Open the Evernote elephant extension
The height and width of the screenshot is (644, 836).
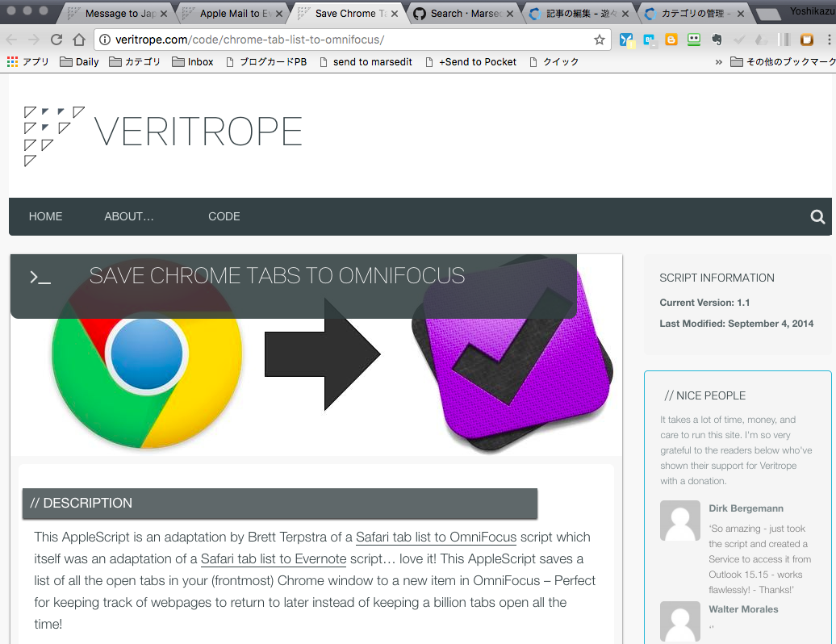click(x=717, y=40)
